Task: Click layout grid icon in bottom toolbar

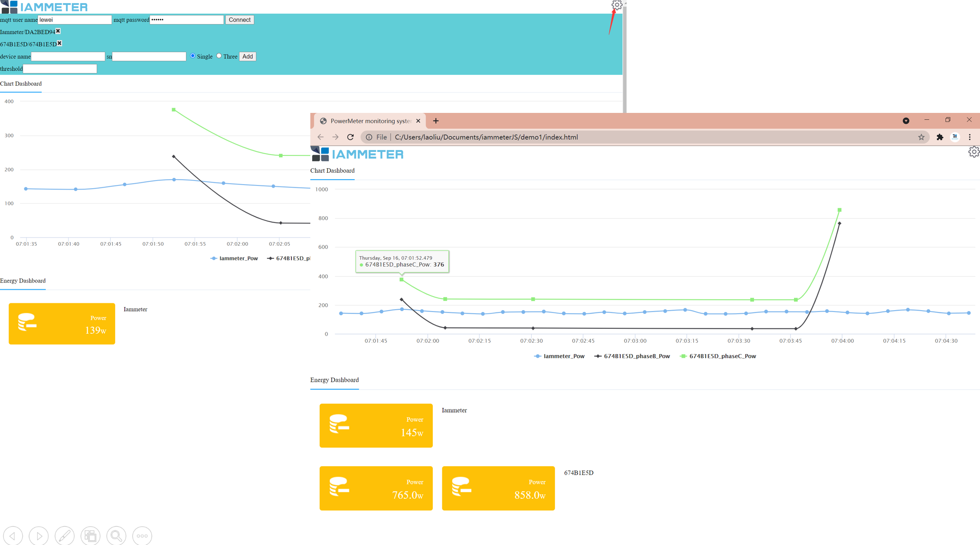Action: pyautogui.click(x=90, y=536)
